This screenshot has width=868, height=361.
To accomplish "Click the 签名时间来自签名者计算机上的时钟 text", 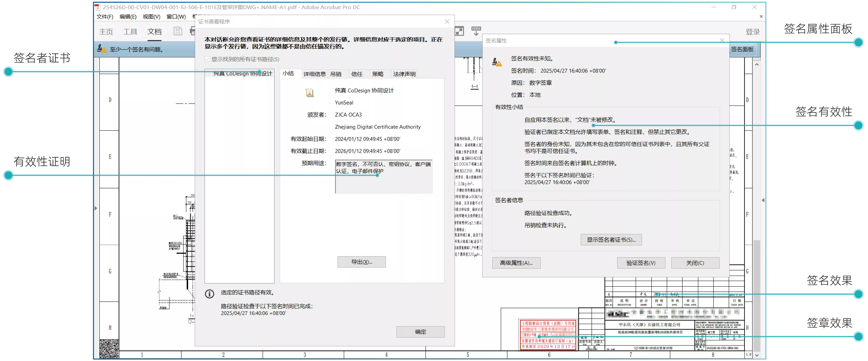I will 571,163.
